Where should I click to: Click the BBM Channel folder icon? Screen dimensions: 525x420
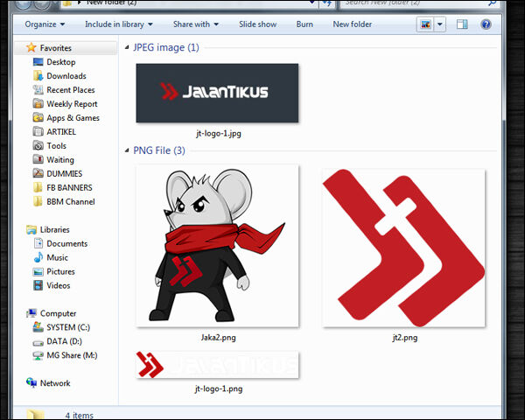pyautogui.click(x=38, y=201)
